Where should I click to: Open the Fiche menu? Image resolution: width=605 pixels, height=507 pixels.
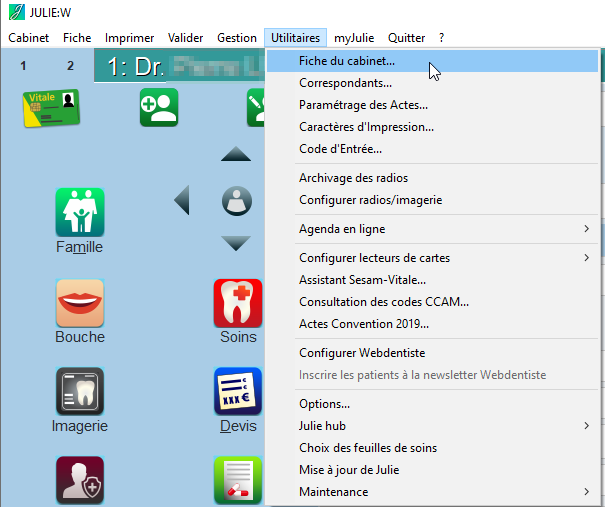(x=77, y=38)
